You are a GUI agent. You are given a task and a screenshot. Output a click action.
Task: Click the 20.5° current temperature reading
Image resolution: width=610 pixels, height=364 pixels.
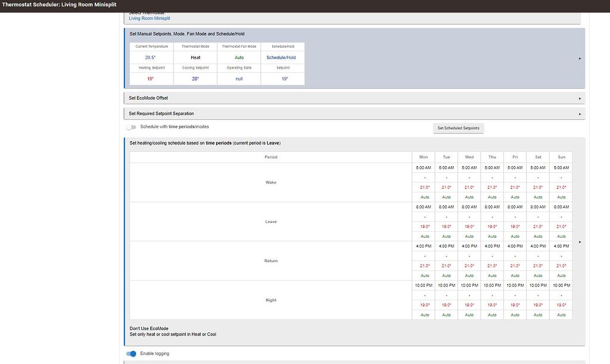tap(151, 57)
